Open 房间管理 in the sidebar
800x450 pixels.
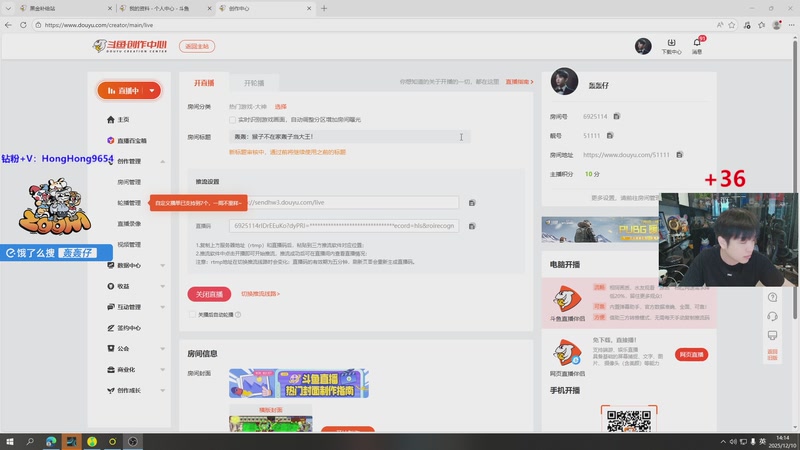129,182
